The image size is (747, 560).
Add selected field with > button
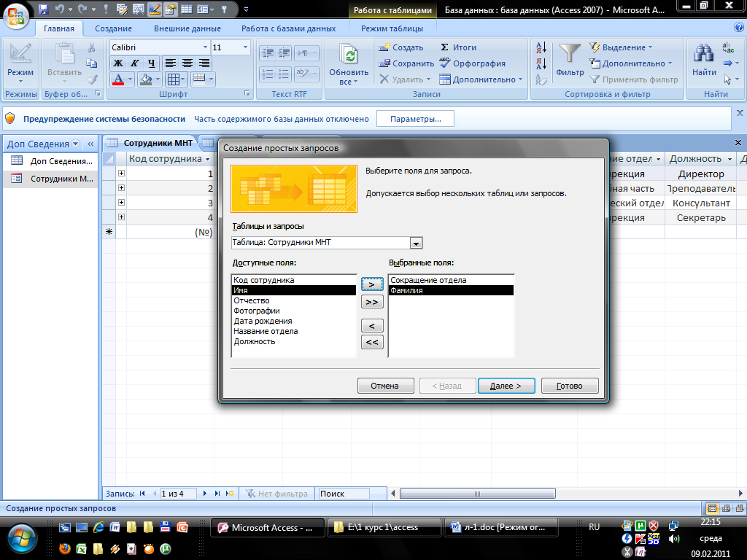(x=371, y=284)
